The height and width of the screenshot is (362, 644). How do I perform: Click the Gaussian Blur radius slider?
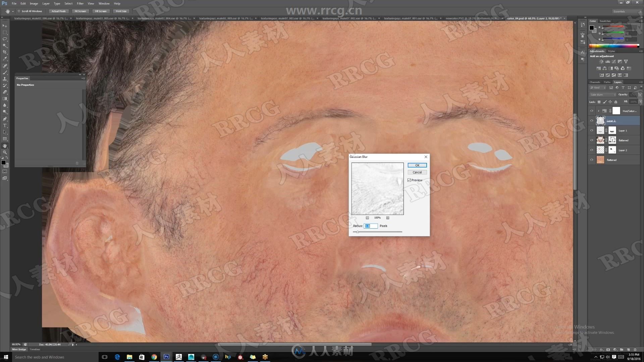point(377,232)
